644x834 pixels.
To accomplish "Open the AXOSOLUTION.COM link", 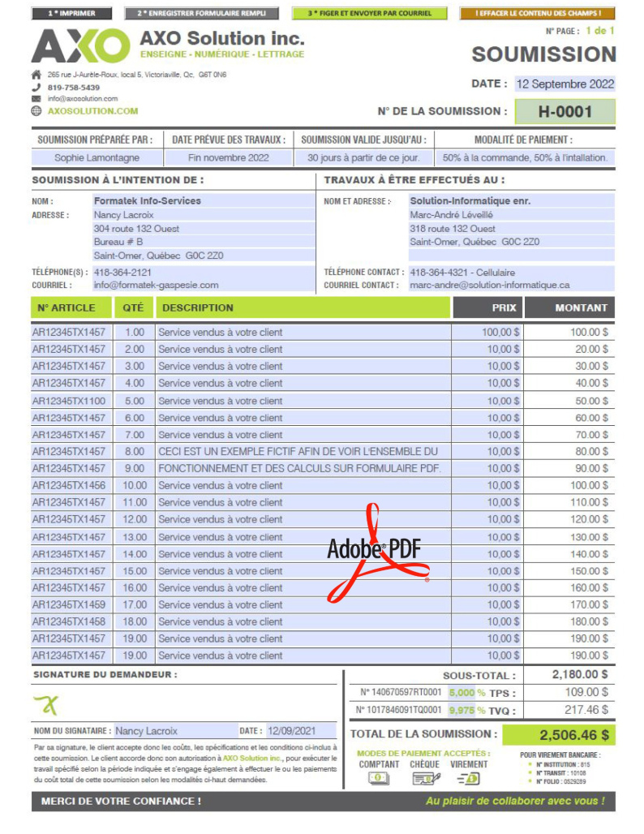I will tap(93, 111).
